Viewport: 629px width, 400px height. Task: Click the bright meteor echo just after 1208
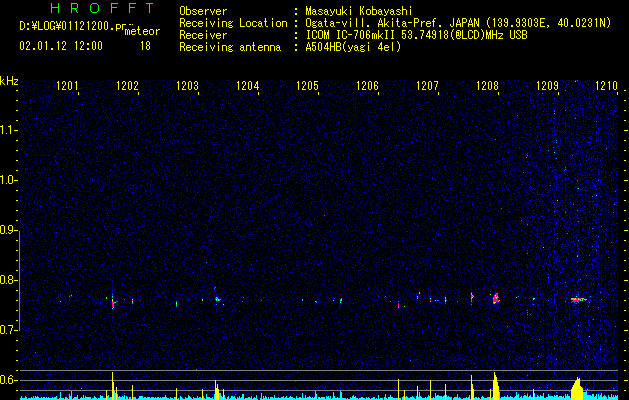click(x=496, y=298)
